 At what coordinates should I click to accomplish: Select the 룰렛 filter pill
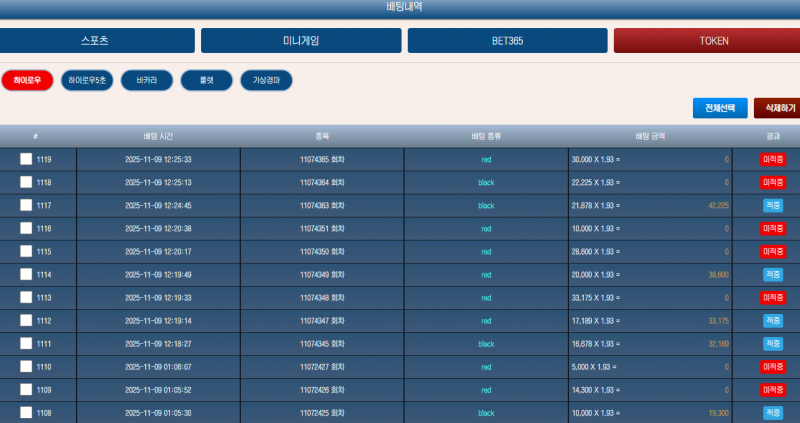click(206, 80)
